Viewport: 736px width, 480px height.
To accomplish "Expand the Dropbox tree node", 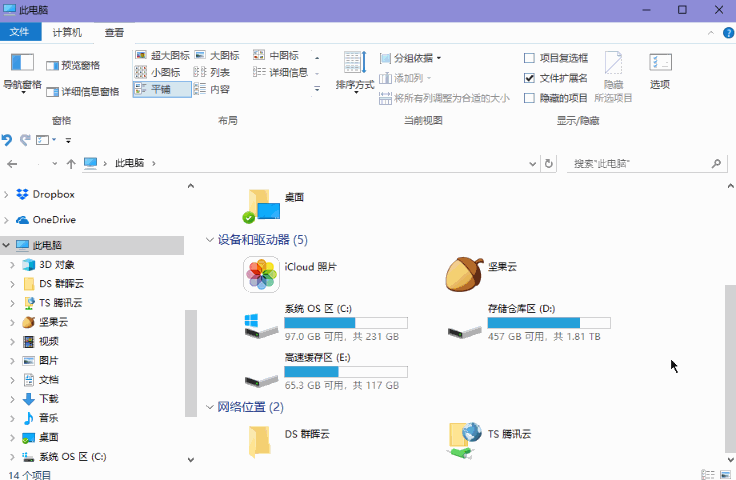I will coord(8,195).
